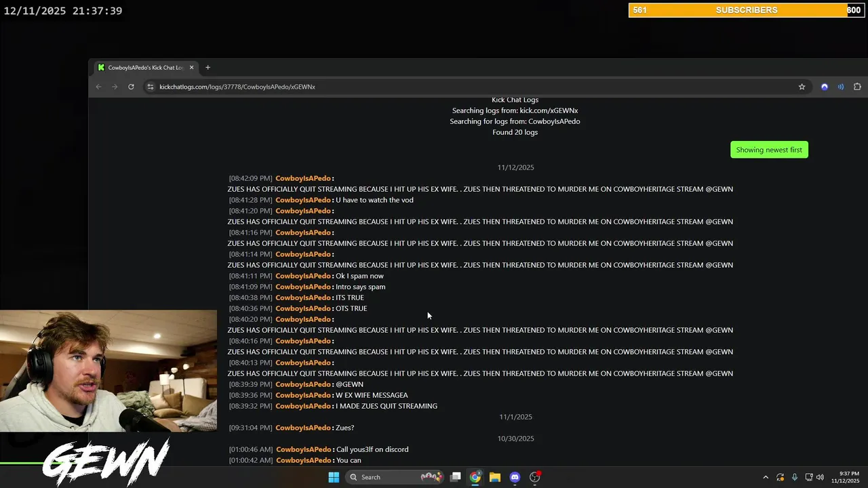
Task: Click 'Searching logs from: kick.com/xGEWNx' text
Action: 515,110
